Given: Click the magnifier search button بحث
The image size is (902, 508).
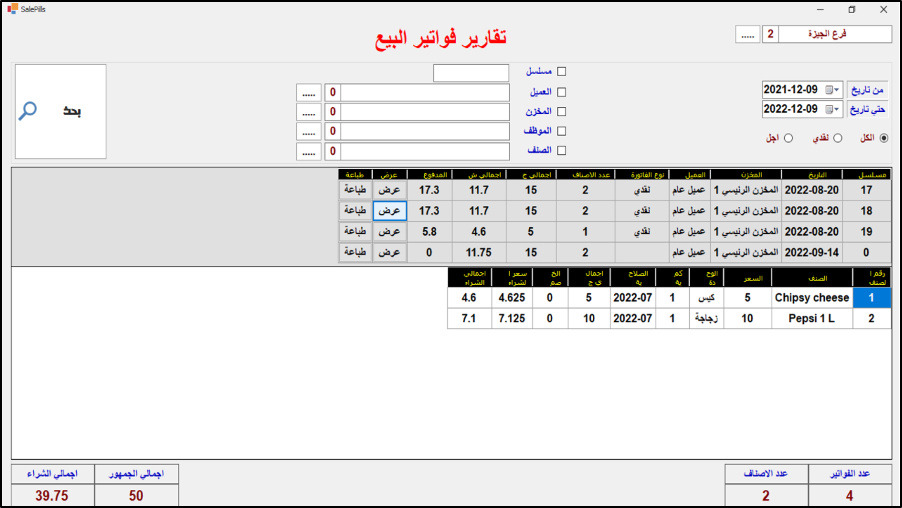Looking at the screenshot, I should click(x=60, y=111).
